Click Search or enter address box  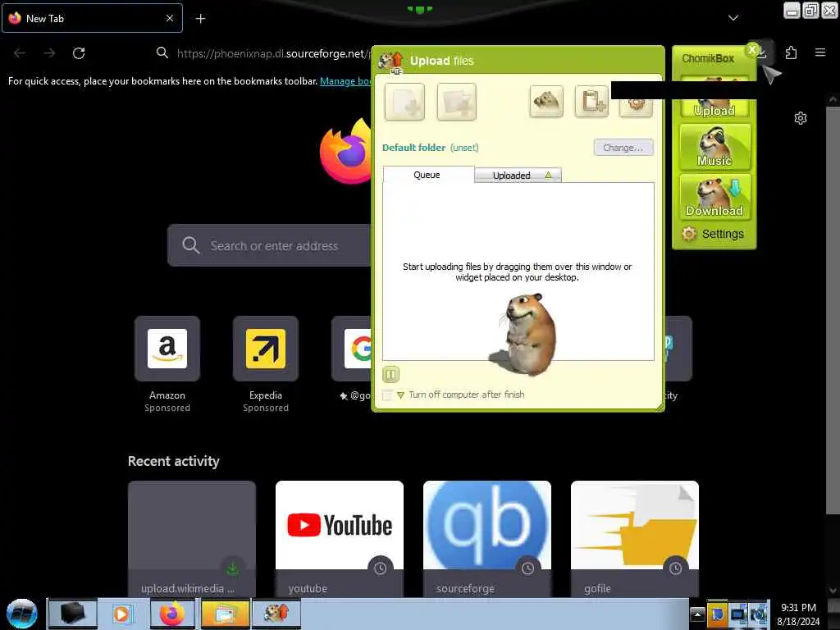click(269, 245)
